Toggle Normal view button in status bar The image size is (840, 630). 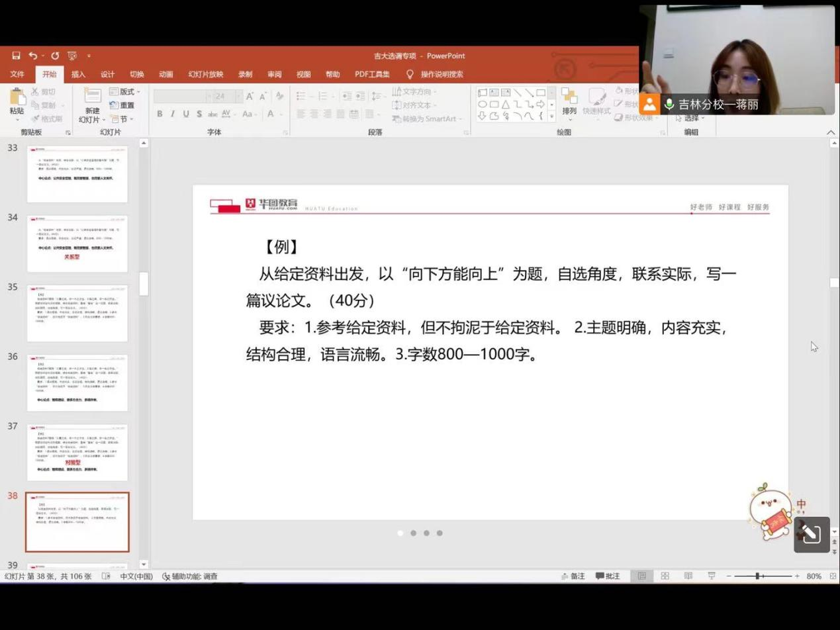tap(641, 576)
